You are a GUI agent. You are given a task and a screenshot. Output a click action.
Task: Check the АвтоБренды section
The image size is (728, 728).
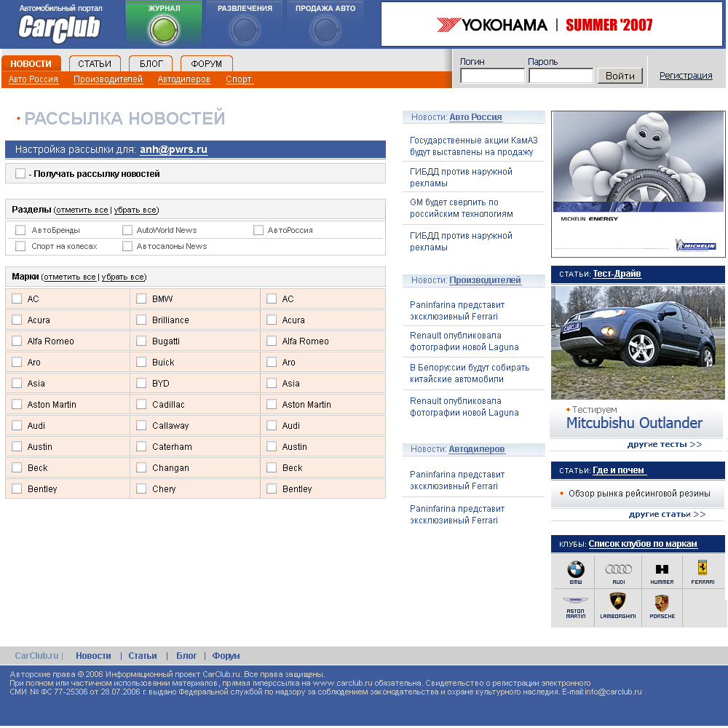tap(20, 230)
